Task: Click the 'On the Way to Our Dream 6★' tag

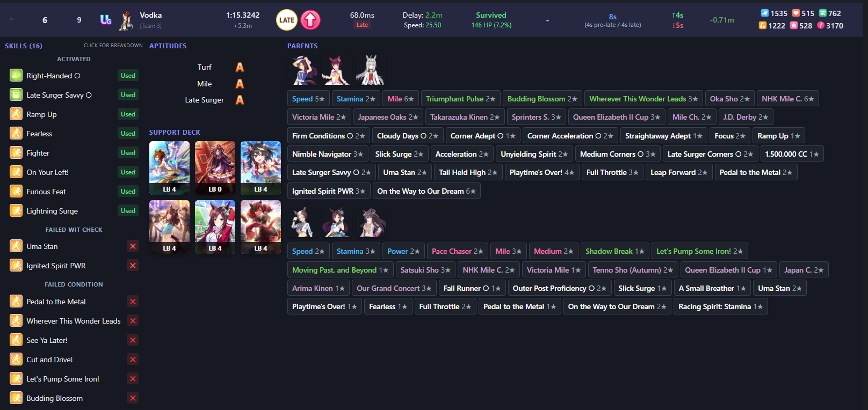Action: 426,191
